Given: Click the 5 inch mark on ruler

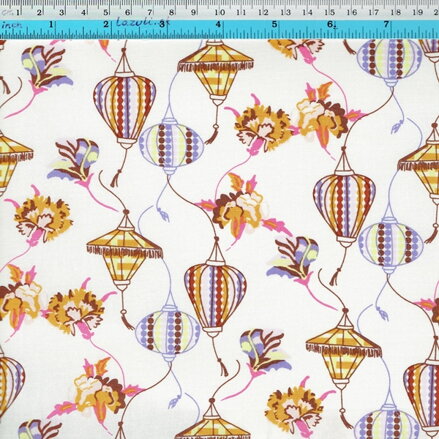Looking at the screenshot, I should pyautogui.click(x=274, y=24).
